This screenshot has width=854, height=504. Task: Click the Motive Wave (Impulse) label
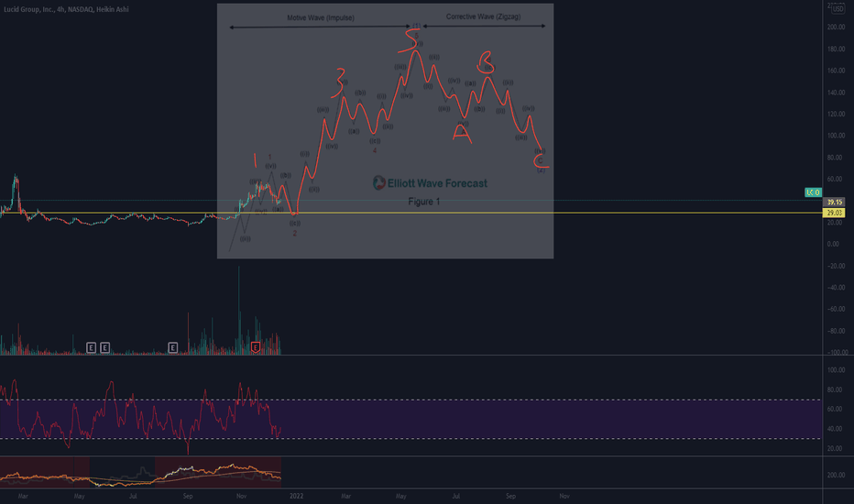pyautogui.click(x=321, y=18)
